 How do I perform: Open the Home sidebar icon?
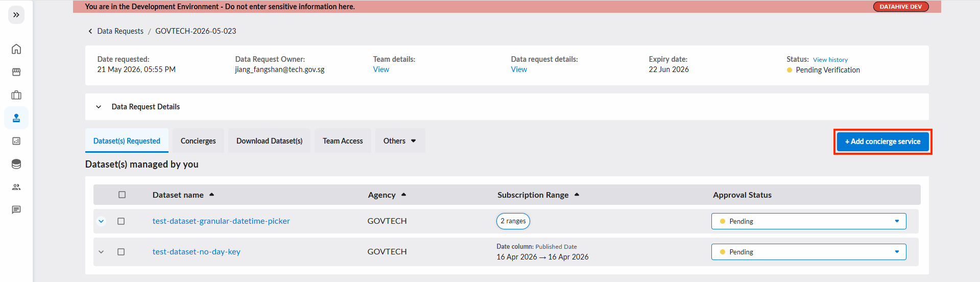click(x=16, y=49)
